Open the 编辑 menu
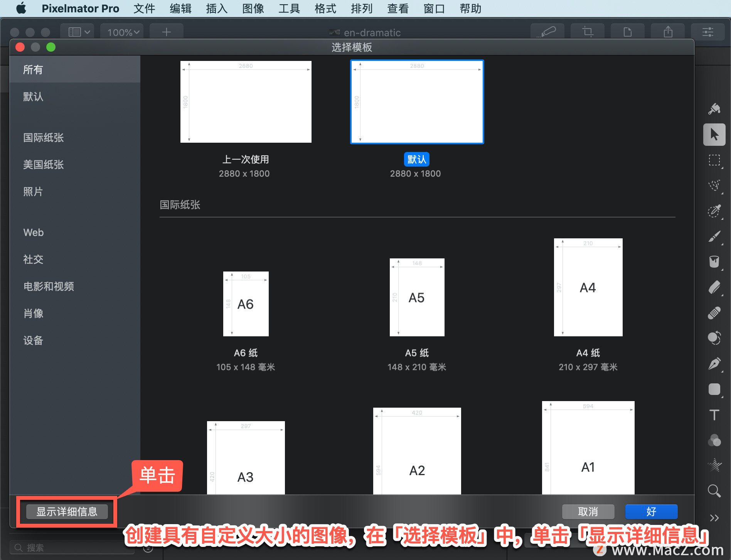This screenshot has width=731, height=560. click(x=180, y=8)
